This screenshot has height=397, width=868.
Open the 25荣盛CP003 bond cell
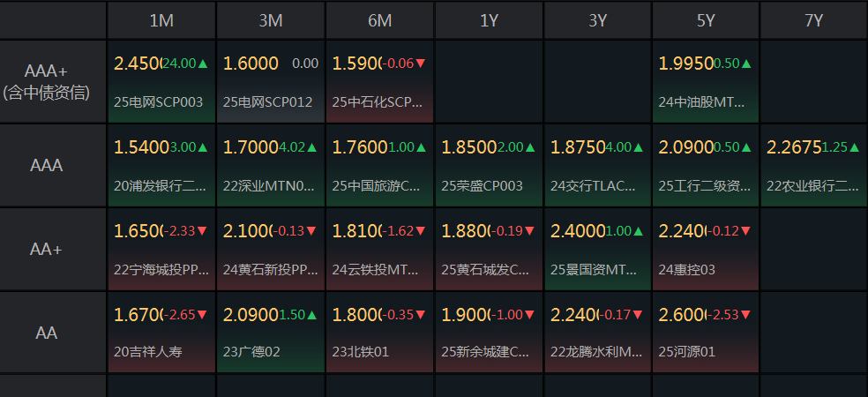(483, 185)
